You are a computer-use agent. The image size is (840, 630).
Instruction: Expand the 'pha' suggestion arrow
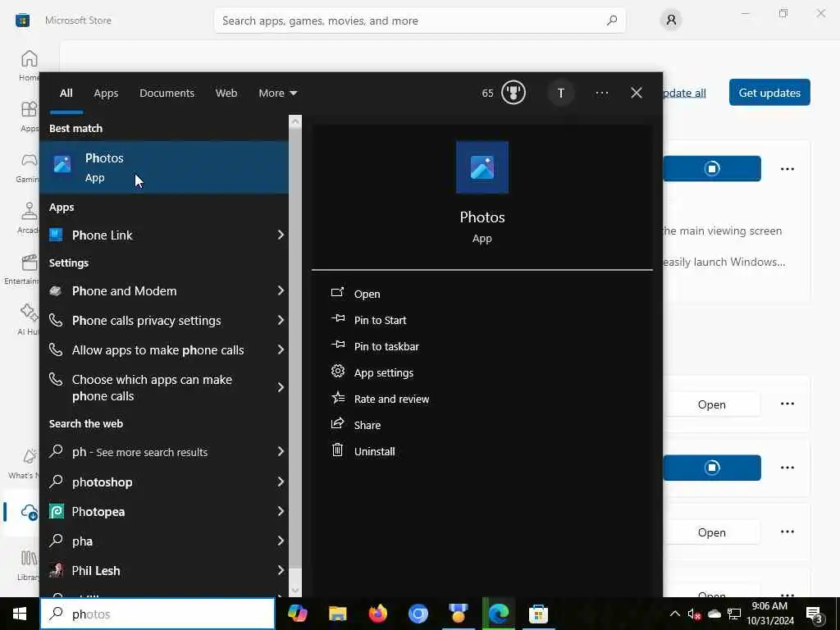click(x=281, y=541)
